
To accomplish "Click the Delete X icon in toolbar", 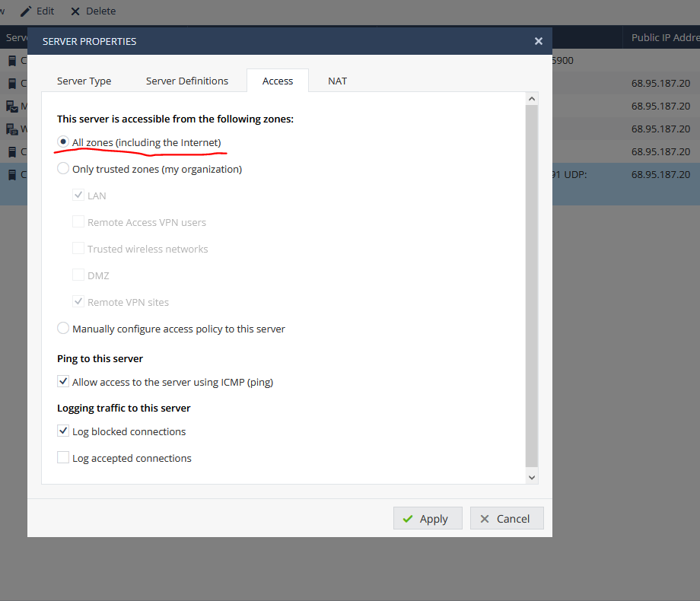I will [x=75, y=11].
